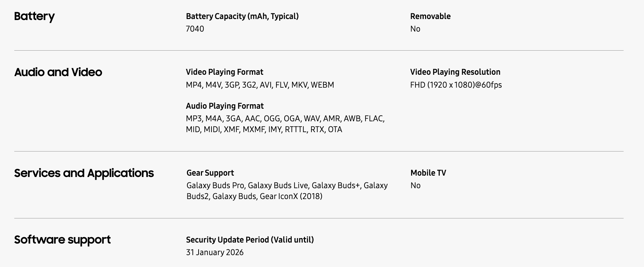Select the No value under Removable
This screenshot has width=644, height=267.
(x=415, y=29)
